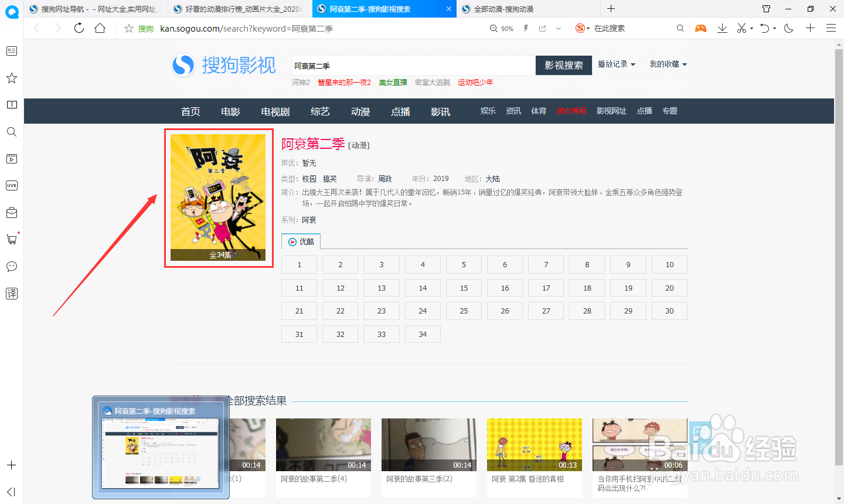Open sidebar translate icon
Image resolution: width=844 pixels, height=504 pixels.
click(x=12, y=294)
